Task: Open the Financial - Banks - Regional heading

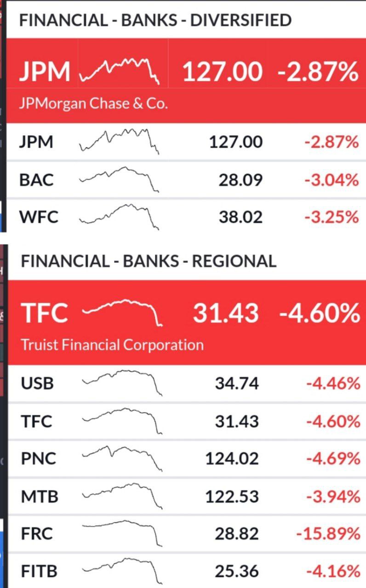Action: 149,261
